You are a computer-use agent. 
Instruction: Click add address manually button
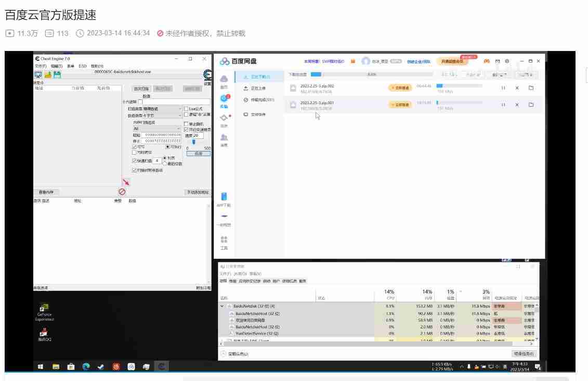(198, 192)
